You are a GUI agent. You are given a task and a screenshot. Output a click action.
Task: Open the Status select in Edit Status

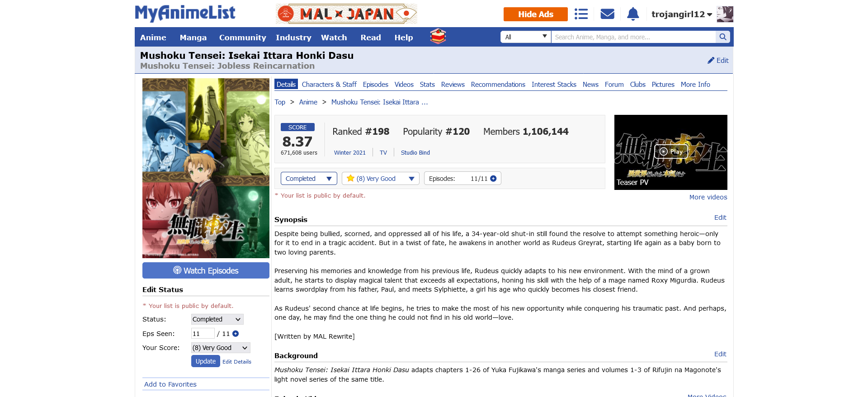click(x=217, y=319)
